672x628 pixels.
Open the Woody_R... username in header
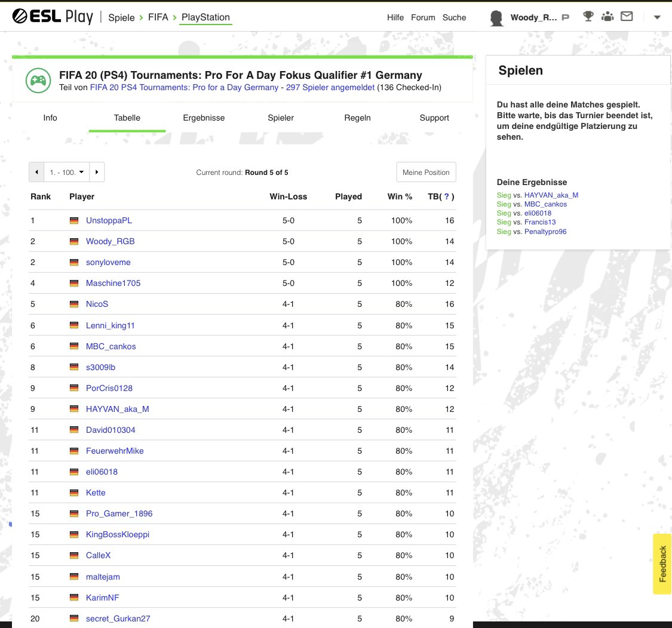533,17
